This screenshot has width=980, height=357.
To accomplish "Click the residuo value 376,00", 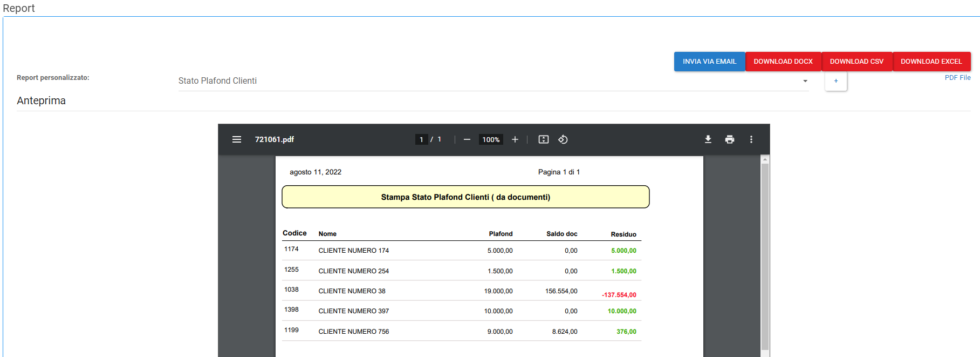I will 626,332.
